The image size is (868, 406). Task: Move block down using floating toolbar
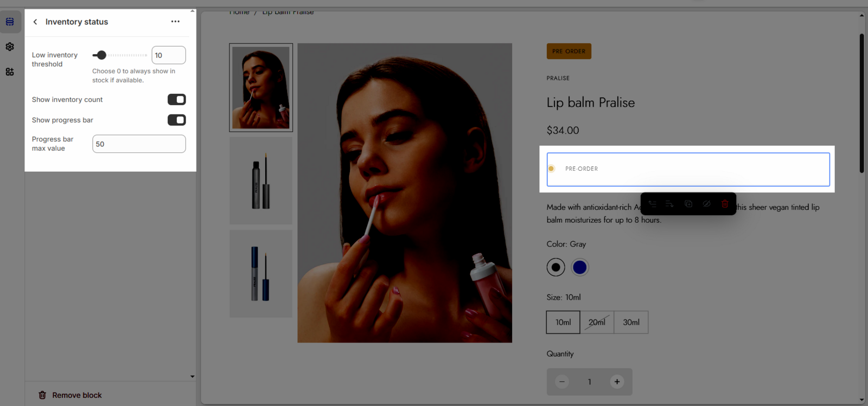[669, 204]
